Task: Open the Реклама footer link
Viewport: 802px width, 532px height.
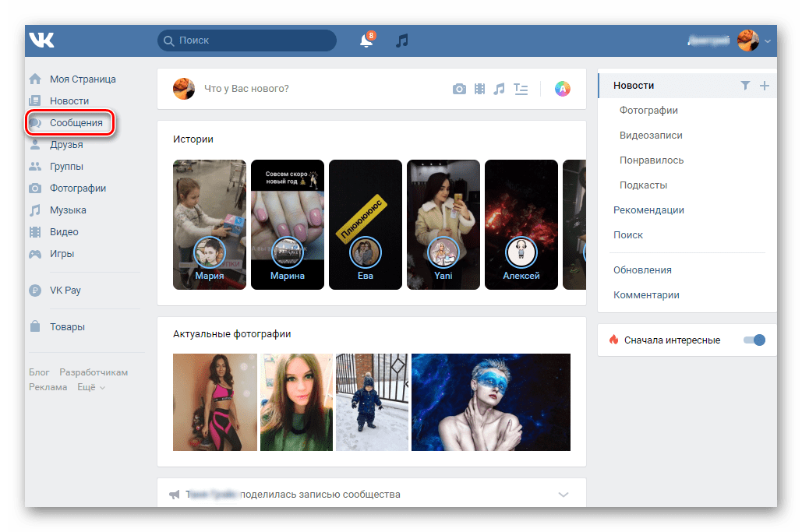Action: click(48, 387)
